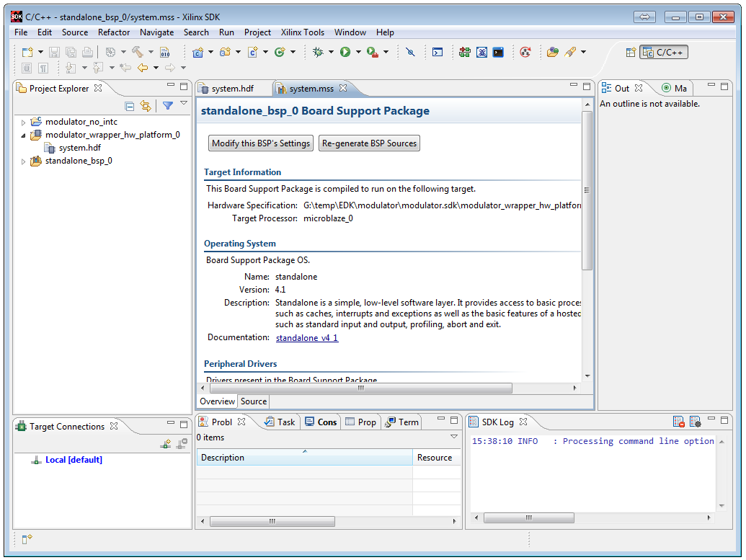Click the Save toolbar icon

(54, 53)
